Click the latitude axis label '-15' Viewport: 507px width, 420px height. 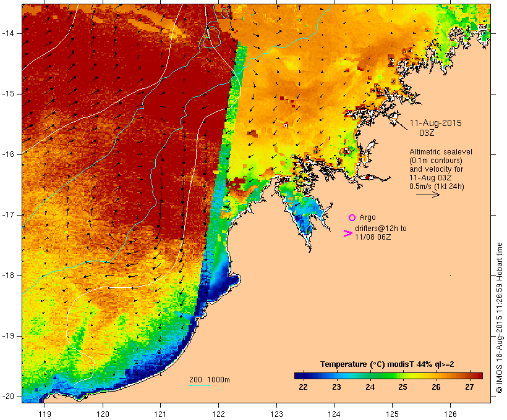[8, 94]
